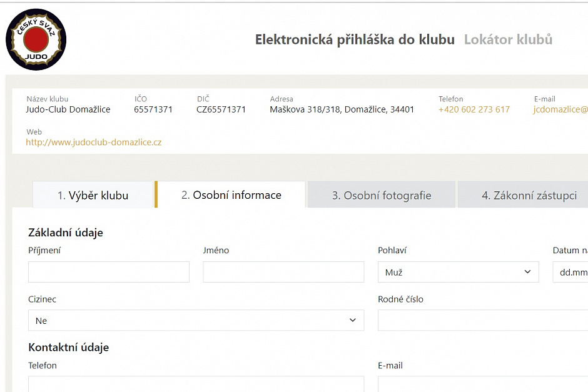The image size is (588, 392).
Task: Click into the Rodné číslo field
Action: point(483,321)
